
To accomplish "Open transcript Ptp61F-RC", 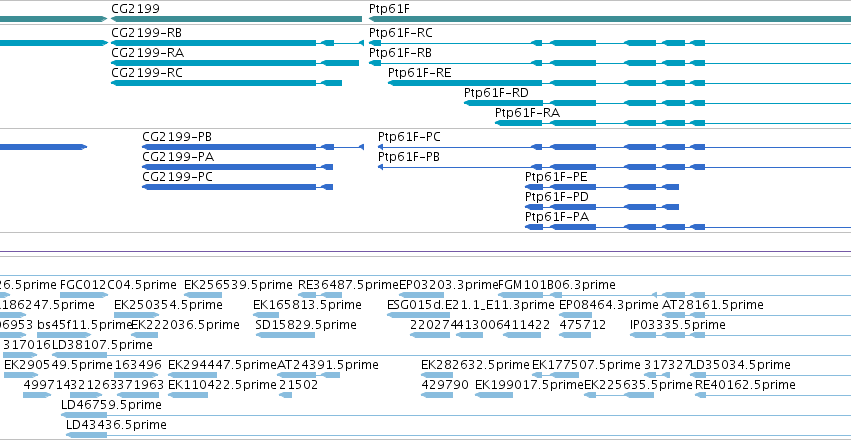I will coord(609,43).
